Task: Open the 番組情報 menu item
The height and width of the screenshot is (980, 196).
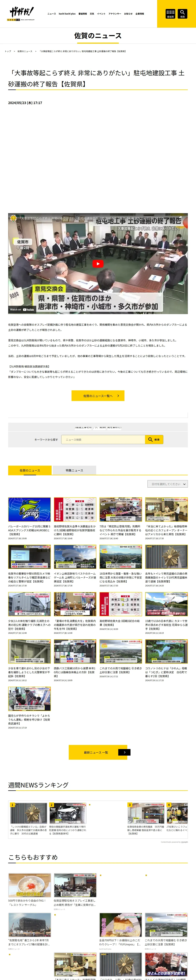Action: tap(83, 14)
